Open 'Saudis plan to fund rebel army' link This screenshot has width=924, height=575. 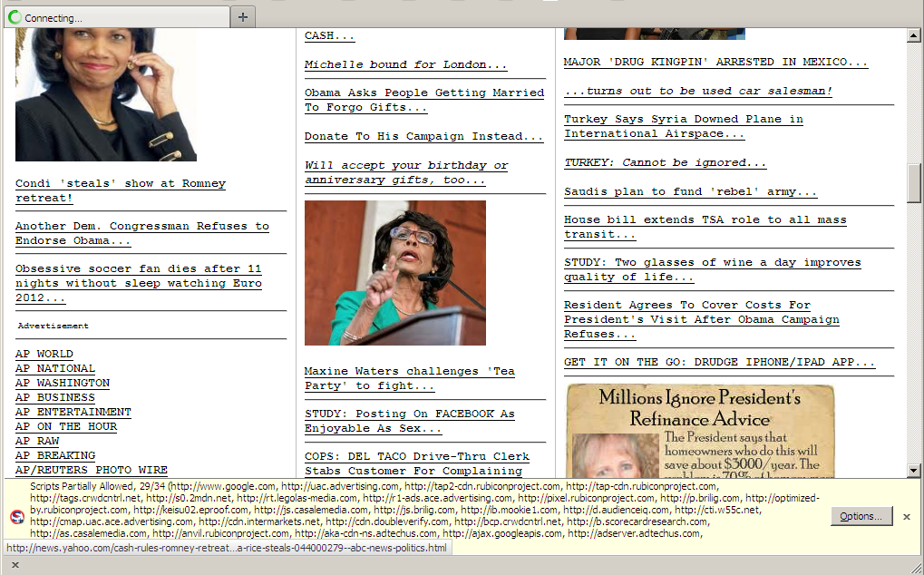691,191
